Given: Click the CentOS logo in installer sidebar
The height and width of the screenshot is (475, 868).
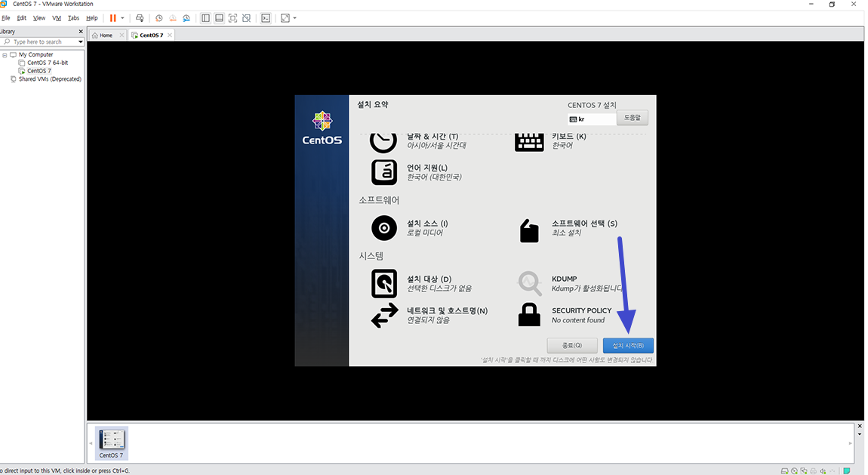Looking at the screenshot, I should [322, 128].
